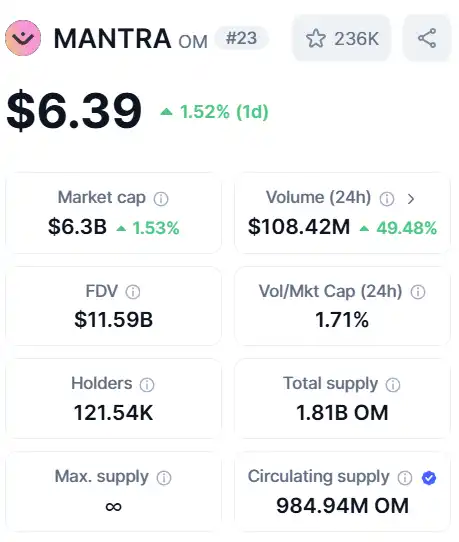The width and height of the screenshot is (459, 542).
Task: Click the MANTRA coin logo
Action: coord(23,38)
